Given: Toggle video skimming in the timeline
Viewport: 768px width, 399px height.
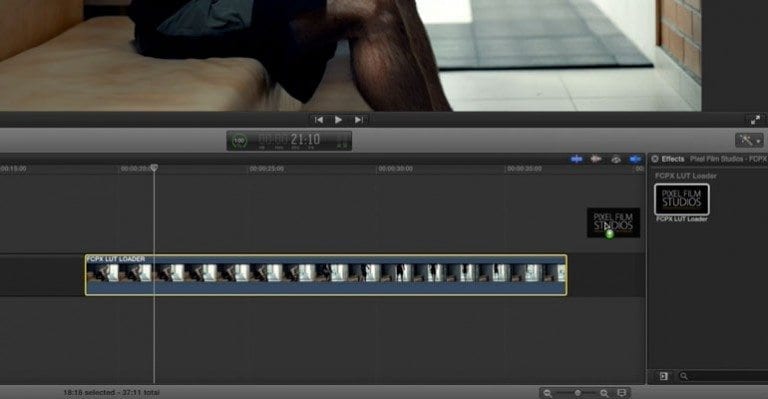Looking at the screenshot, I should (x=576, y=159).
